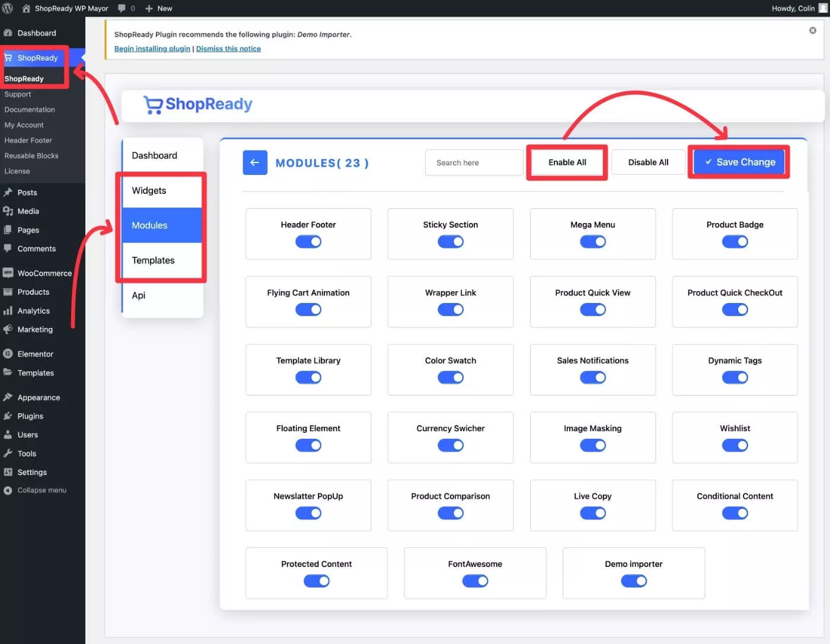Image resolution: width=830 pixels, height=644 pixels.
Task: Open the Documentation submenu link
Action: point(30,110)
